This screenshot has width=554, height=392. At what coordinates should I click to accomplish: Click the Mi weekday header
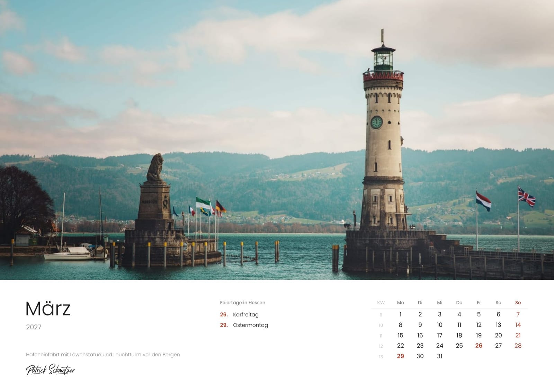(440, 303)
